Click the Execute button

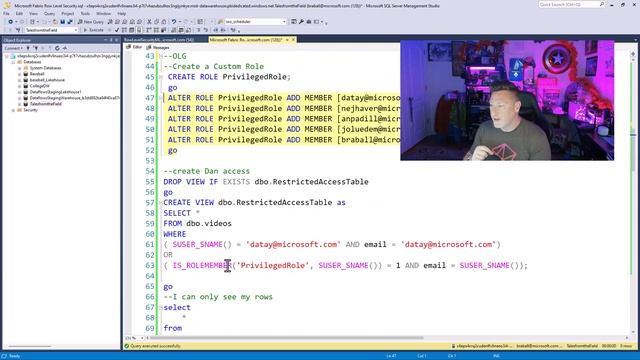click(x=94, y=30)
